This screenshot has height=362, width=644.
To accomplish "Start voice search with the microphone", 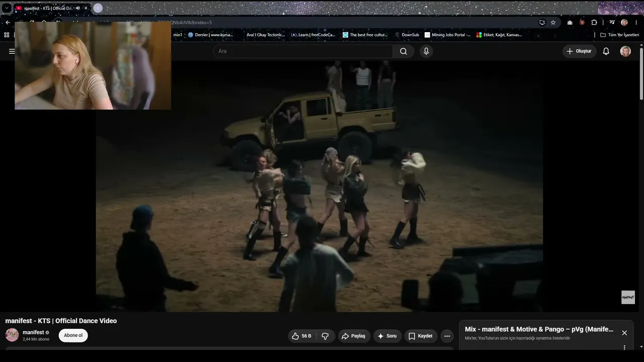I will click(x=426, y=51).
